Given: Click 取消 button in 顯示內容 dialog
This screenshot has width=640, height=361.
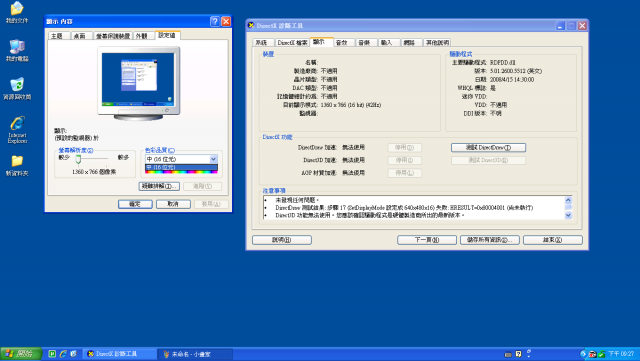Looking at the screenshot, I should 173,204.
